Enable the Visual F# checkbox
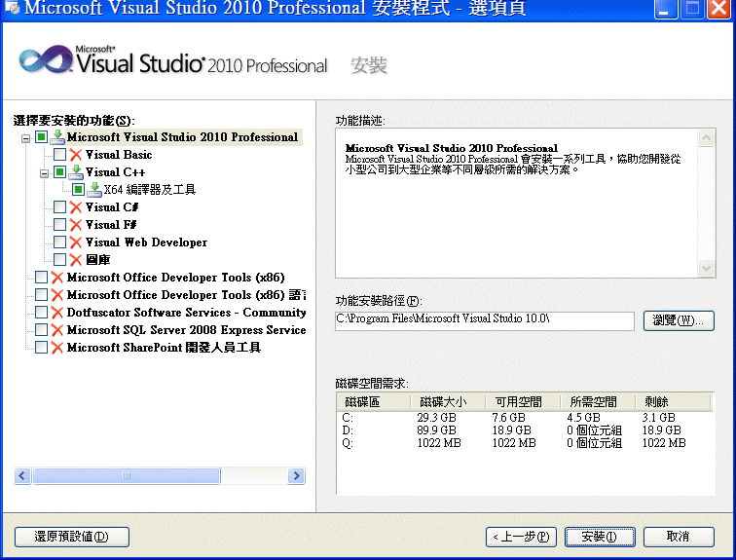Image resolution: width=736 pixels, height=560 pixels. pos(59,224)
